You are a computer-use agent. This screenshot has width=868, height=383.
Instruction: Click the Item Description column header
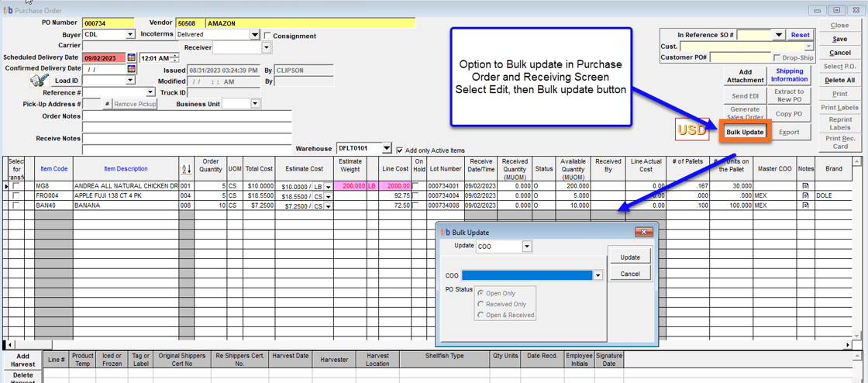pyautogui.click(x=126, y=169)
